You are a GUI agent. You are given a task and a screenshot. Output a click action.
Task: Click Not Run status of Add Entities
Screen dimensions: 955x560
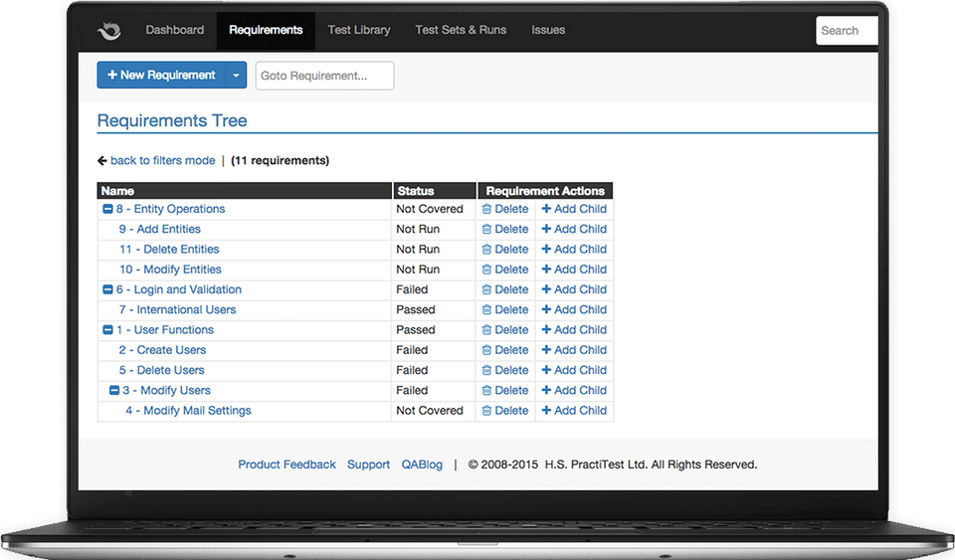point(418,229)
